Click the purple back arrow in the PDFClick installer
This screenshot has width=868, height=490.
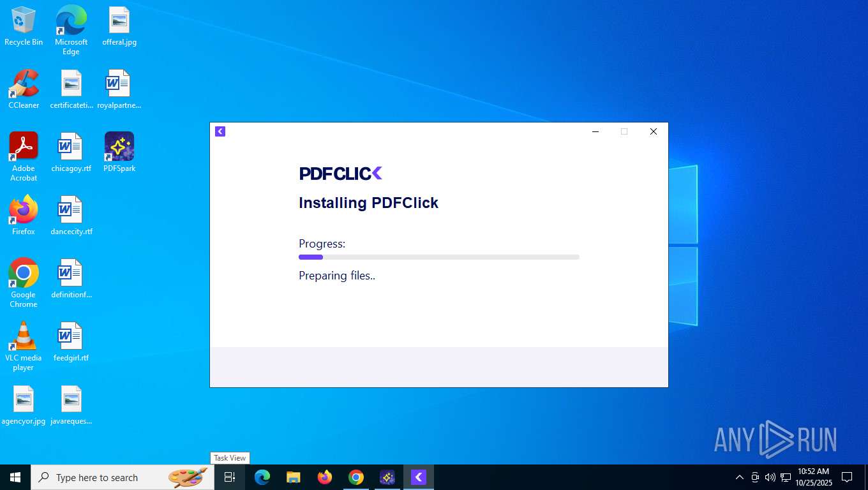pyautogui.click(x=220, y=131)
